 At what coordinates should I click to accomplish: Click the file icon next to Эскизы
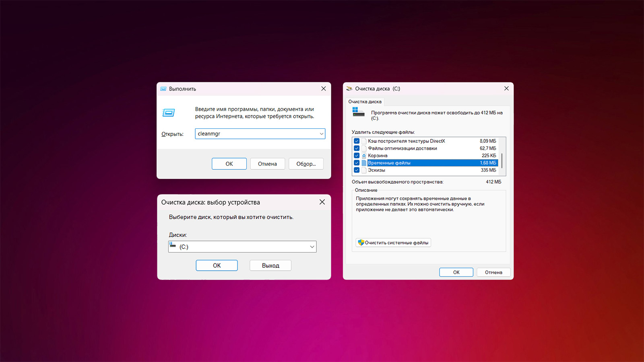364,170
